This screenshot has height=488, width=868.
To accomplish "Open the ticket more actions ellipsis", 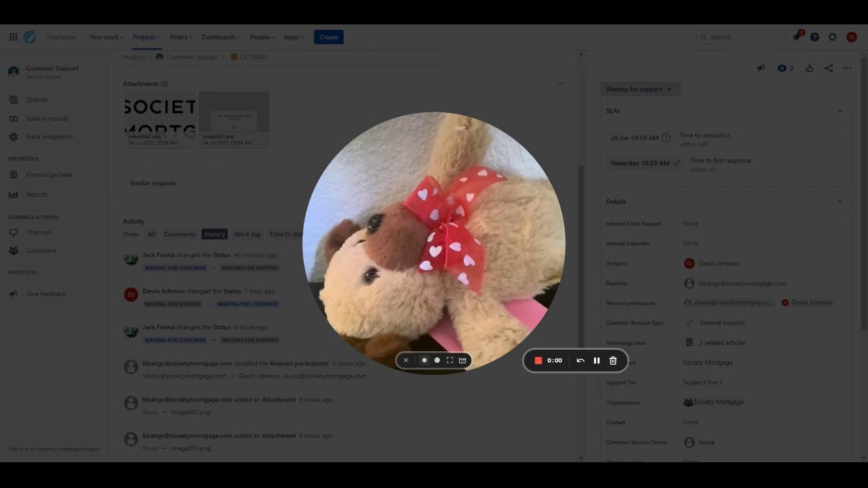I will [x=847, y=68].
